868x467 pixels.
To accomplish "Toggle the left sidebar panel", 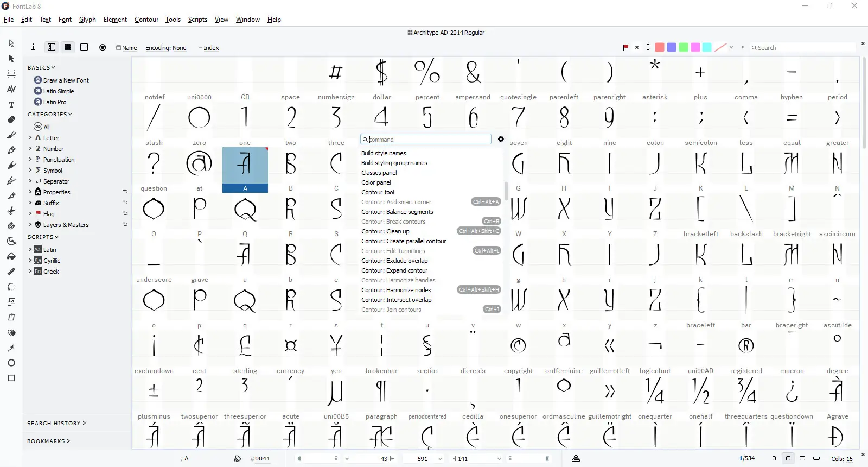I will click(52, 47).
